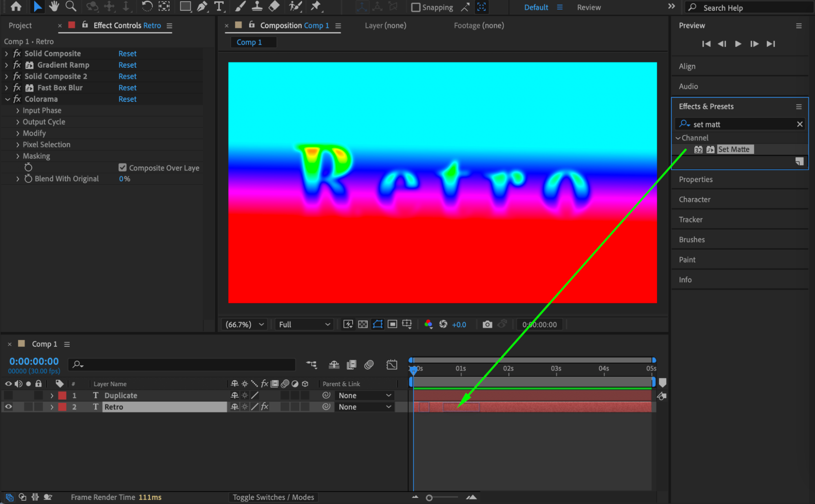Uncheck Composite Over Layer checkbox
Screen dimensions: 815x504
122,167
